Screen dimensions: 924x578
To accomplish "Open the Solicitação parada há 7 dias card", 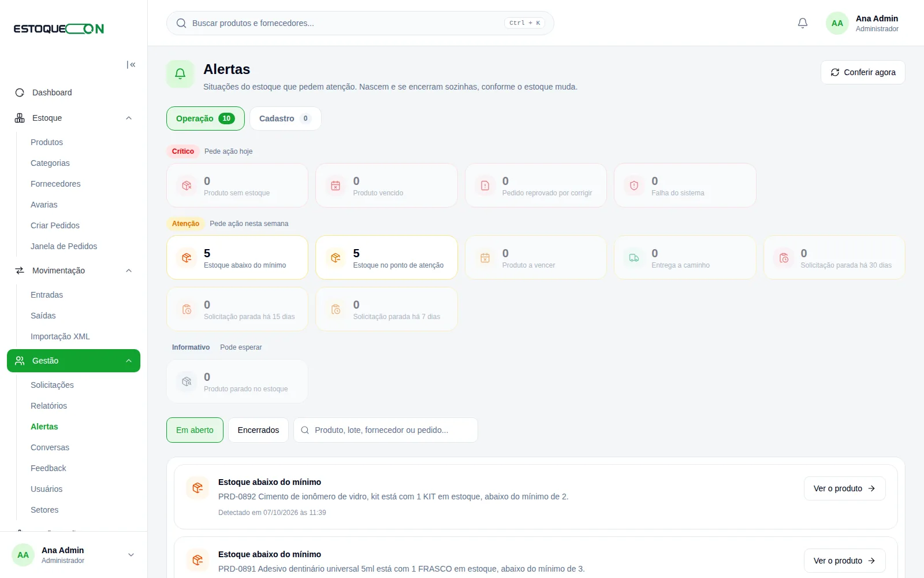I will click(386, 309).
